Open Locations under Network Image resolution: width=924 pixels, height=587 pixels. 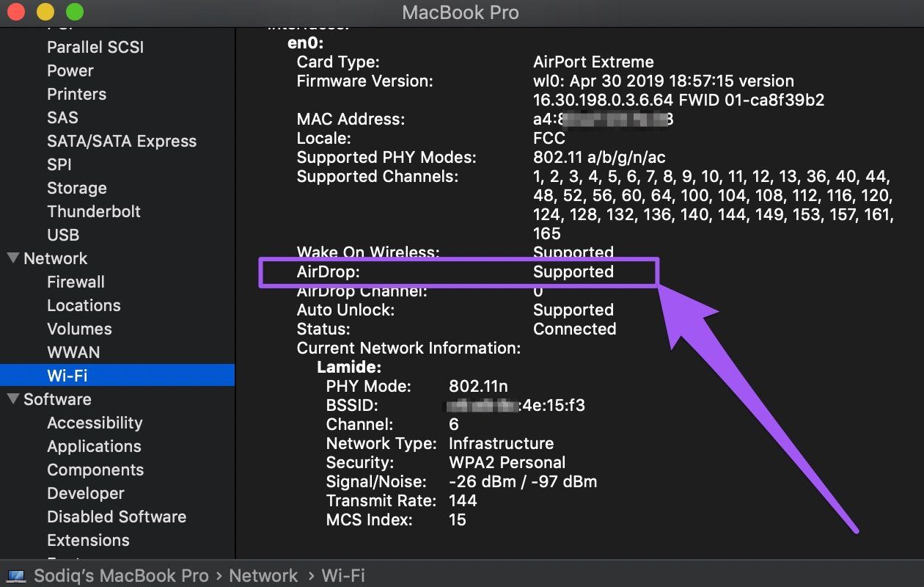[x=84, y=305]
